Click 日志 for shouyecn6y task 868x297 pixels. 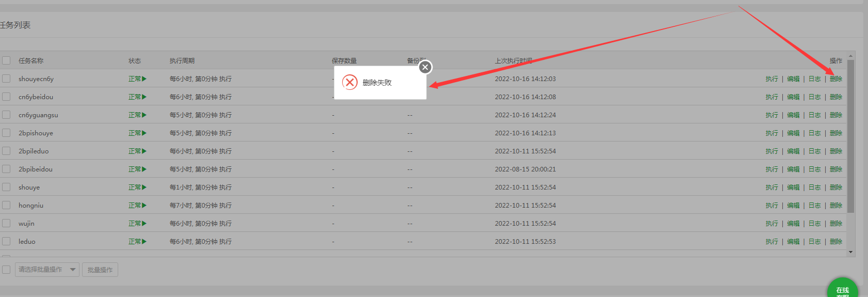[x=814, y=79]
